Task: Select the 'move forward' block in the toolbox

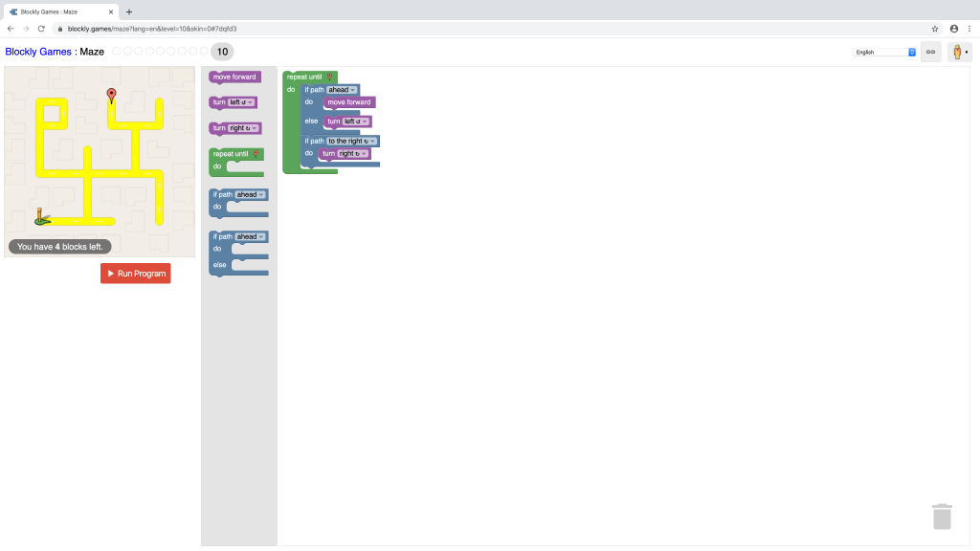Action: pyautogui.click(x=234, y=77)
